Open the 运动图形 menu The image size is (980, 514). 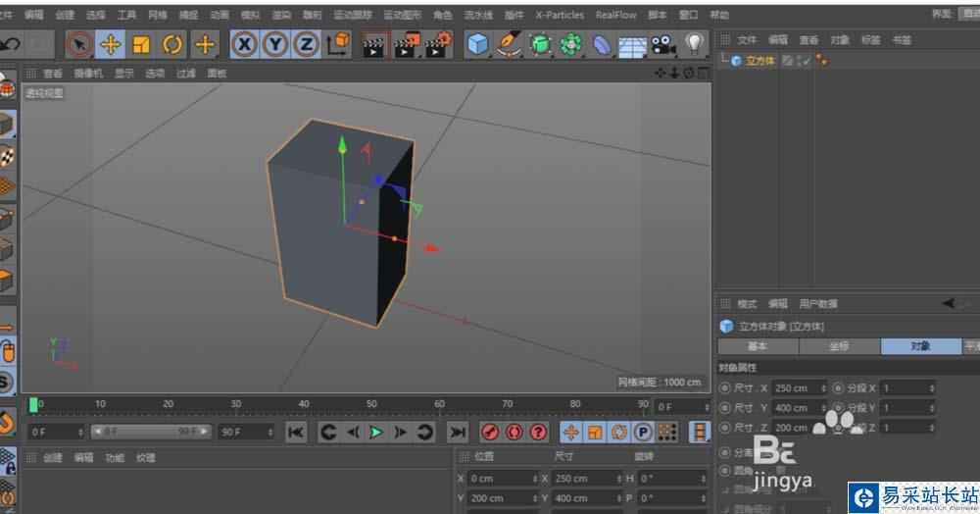(x=403, y=15)
